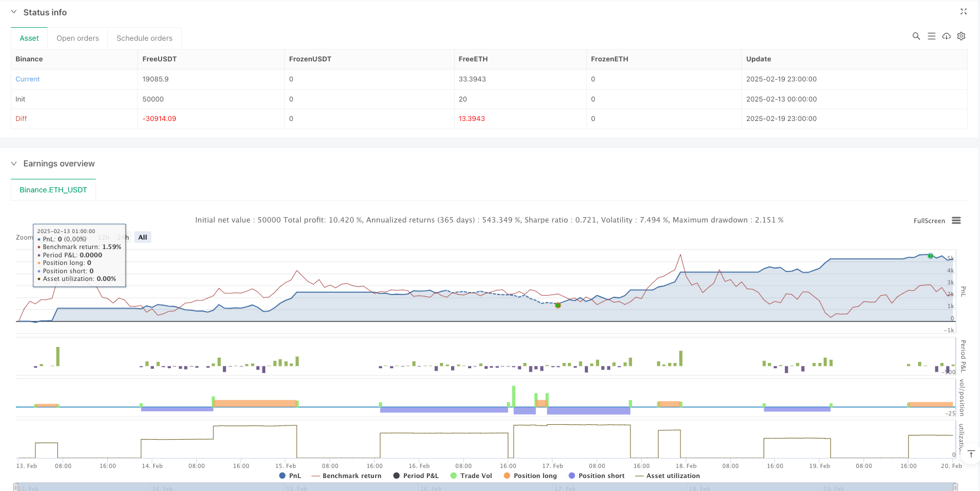Click the collapse-screen arrows icon at top right
Viewport: 980px width, 491px height.
coord(963,11)
